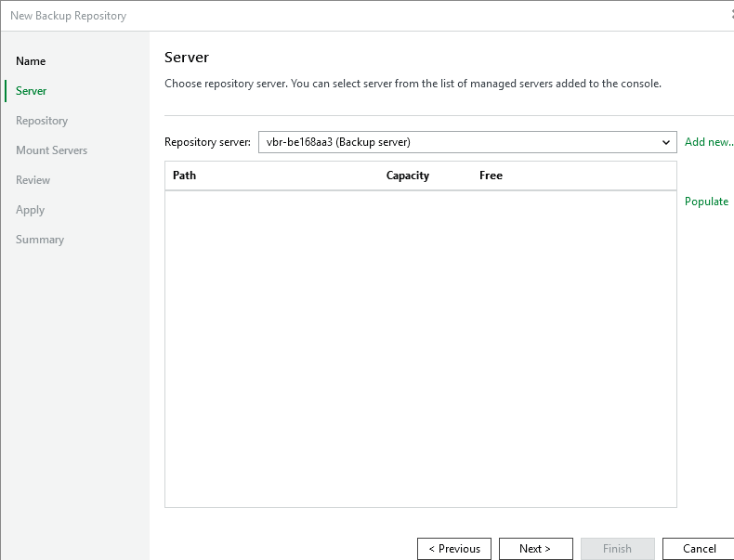Sort by the Path column header

pos(185,176)
